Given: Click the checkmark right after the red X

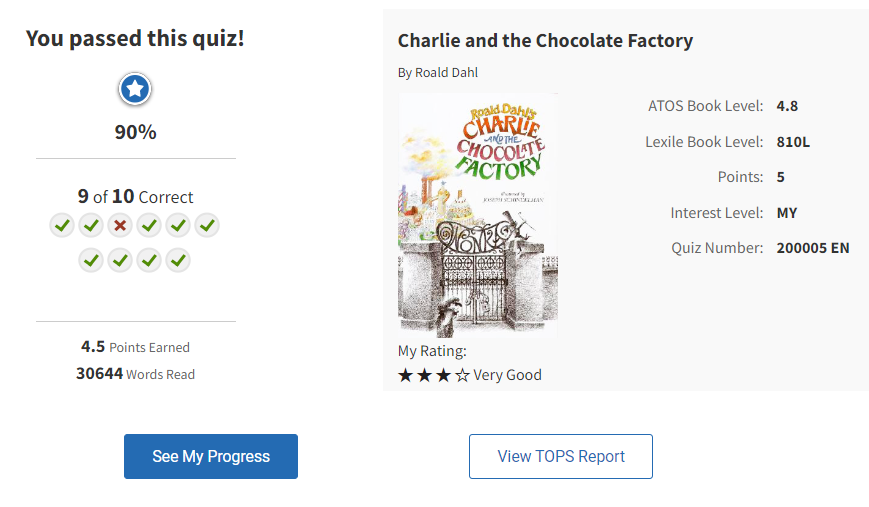Looking at the screenshot, I should tap(149, 226).
